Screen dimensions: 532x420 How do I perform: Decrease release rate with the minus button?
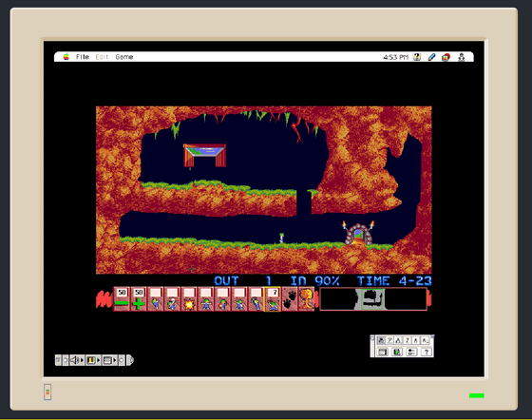[x=122, y=299]
